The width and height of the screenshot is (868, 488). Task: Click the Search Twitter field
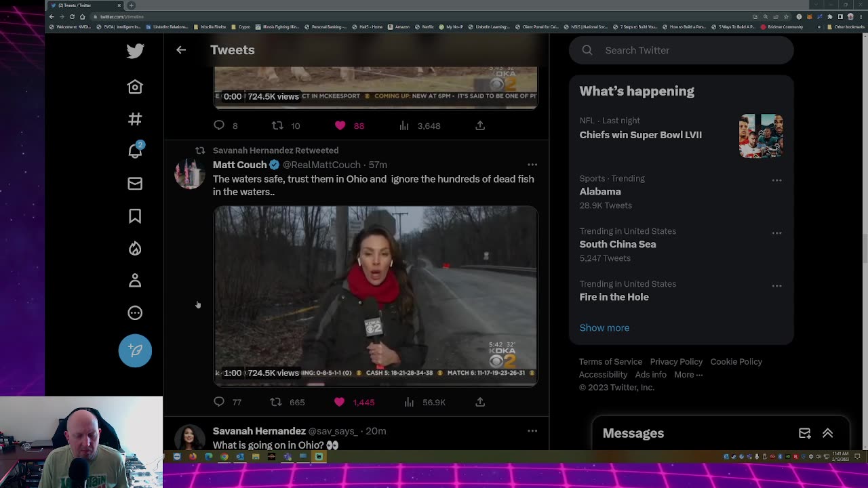(681, 50)
